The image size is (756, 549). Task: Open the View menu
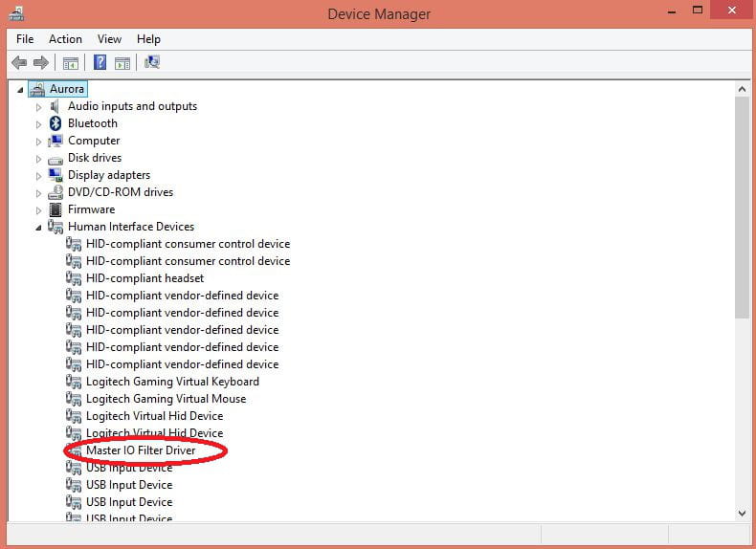109,39
